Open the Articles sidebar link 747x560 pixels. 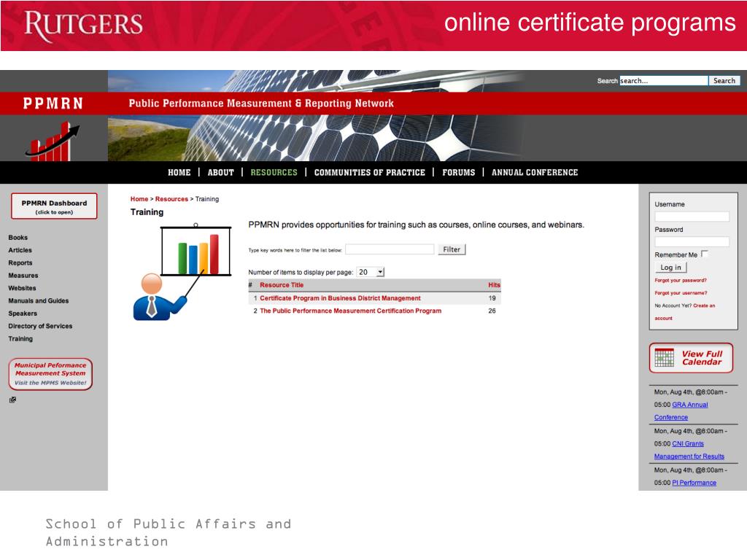(x=20, y=250)
